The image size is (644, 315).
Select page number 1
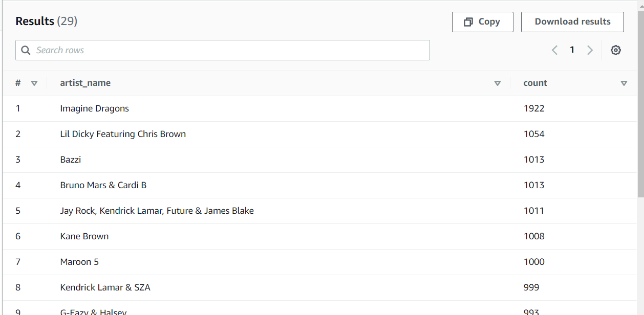pyautogui.click(x=572, y=50)
